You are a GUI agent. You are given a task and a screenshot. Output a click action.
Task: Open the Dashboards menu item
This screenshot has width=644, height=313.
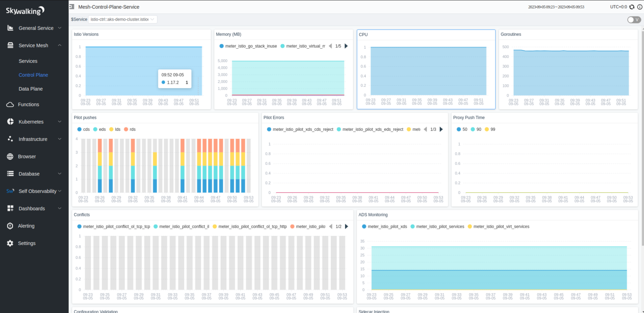(x=31, y=209)
